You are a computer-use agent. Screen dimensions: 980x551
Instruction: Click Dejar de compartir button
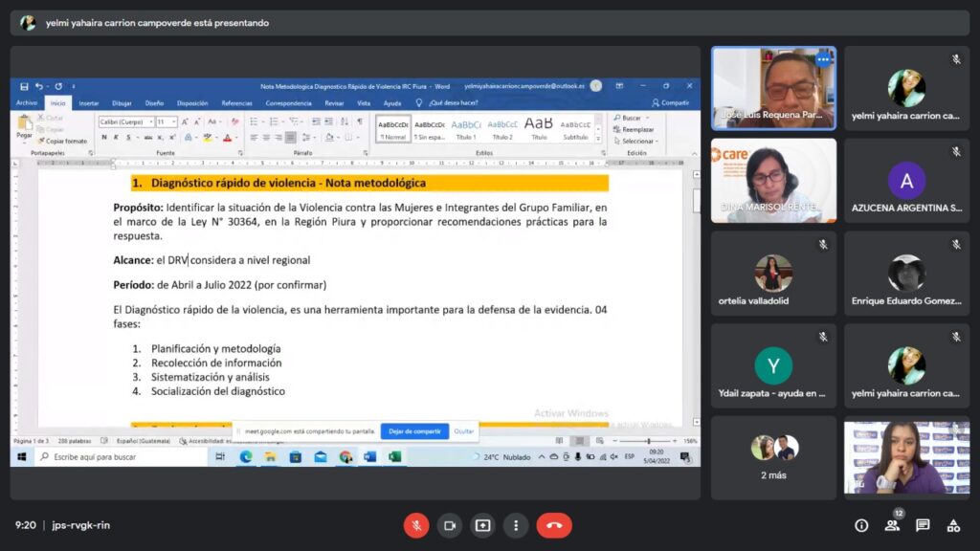(x=414, y=431)
